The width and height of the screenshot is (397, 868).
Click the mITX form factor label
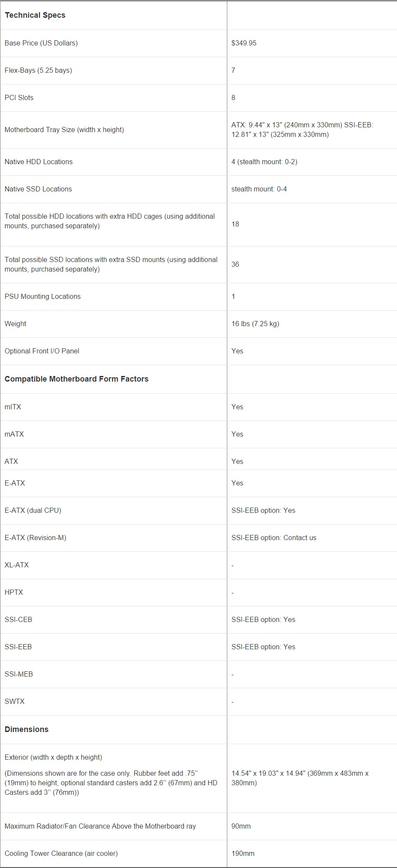tap(13, 407)
